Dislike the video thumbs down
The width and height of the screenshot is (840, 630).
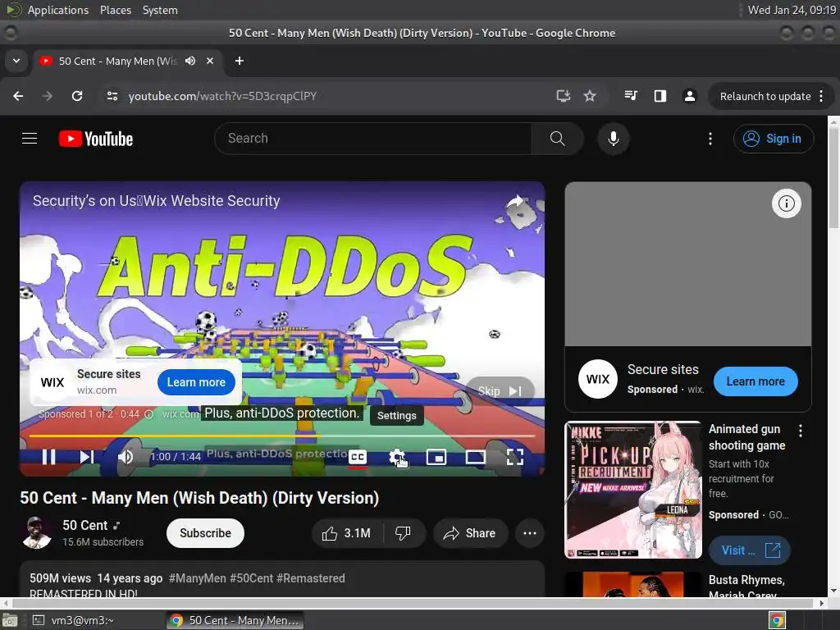[x=403, y=533]
